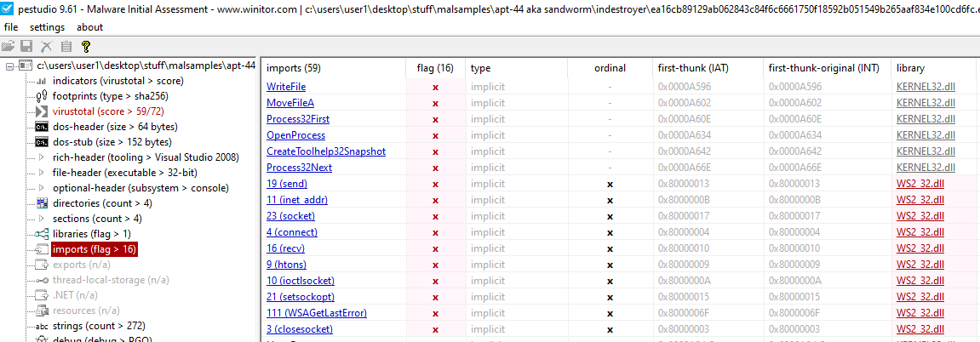Click the clipboard report toolbar icon
The width and height of the screenshot is (980, 342).
[x=66, y=46]
